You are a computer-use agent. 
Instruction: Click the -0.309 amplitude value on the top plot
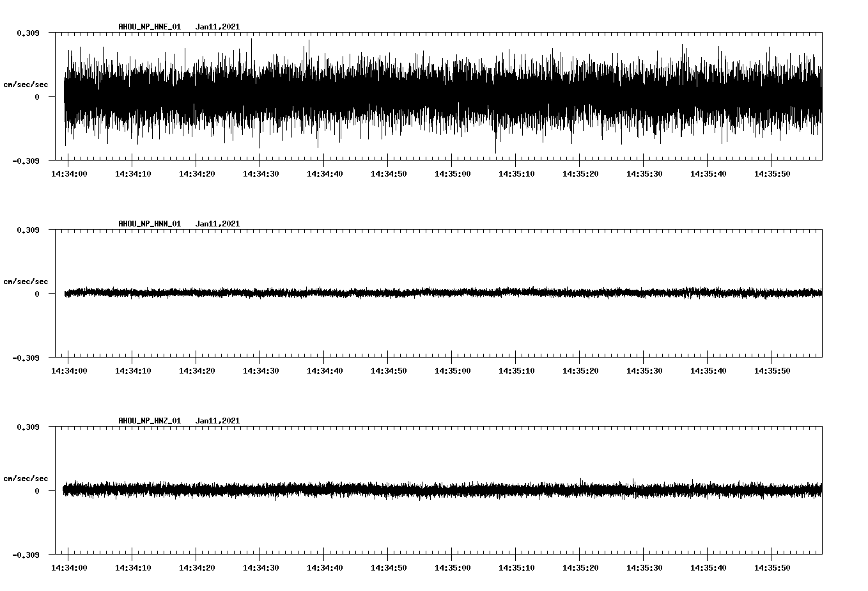26,161
